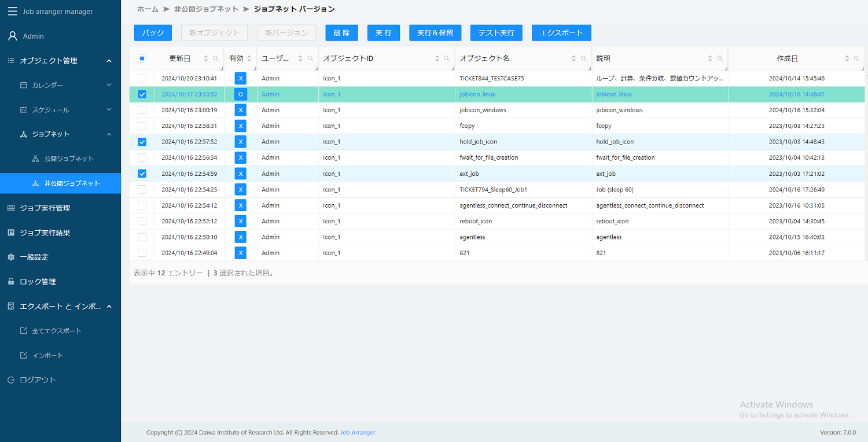Click the エクスポート button
Viewport: 868px width, 442px height.
tap(561, 33)
